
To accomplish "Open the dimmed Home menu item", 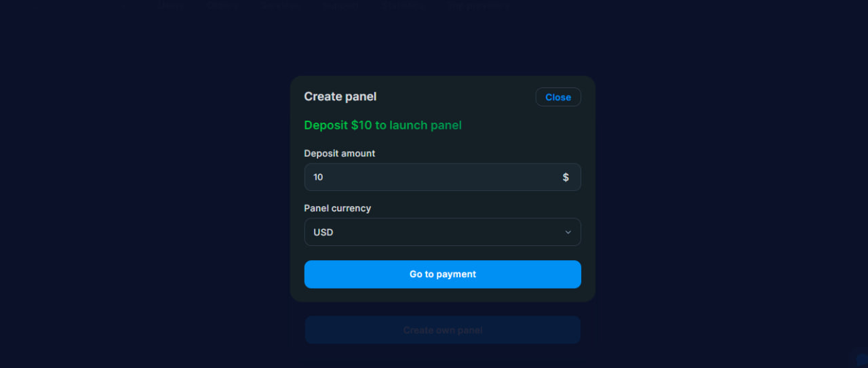I will click(x=170, y=5).
